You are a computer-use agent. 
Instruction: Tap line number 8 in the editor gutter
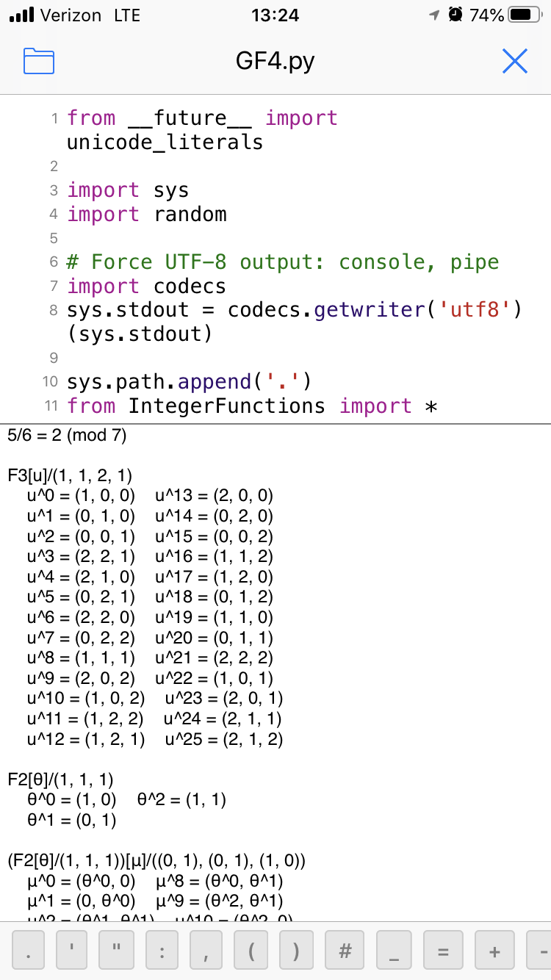(52, 309)
